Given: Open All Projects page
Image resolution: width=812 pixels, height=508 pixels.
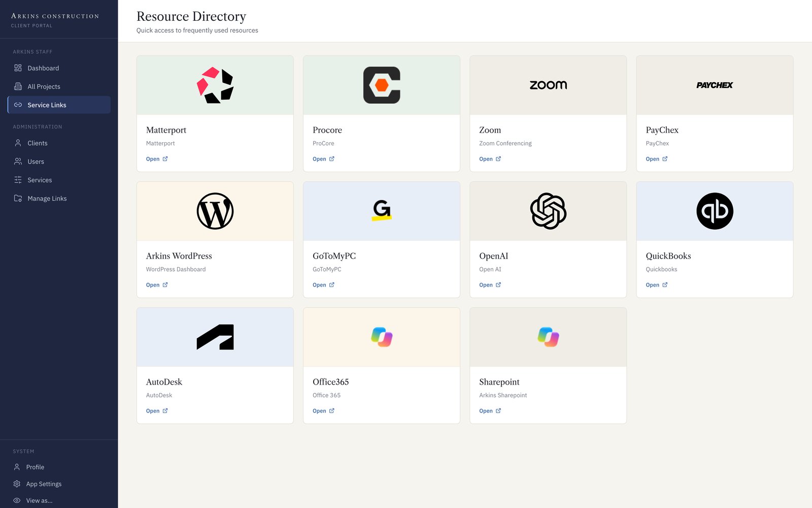Looking at the screenshot, I should [x=59, y=86].
